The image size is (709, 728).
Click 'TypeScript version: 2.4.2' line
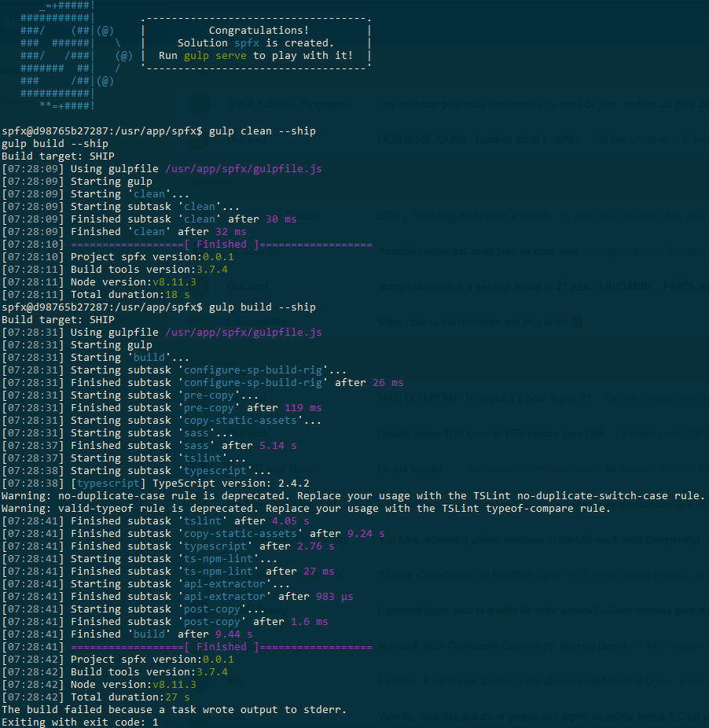(156, 483)
